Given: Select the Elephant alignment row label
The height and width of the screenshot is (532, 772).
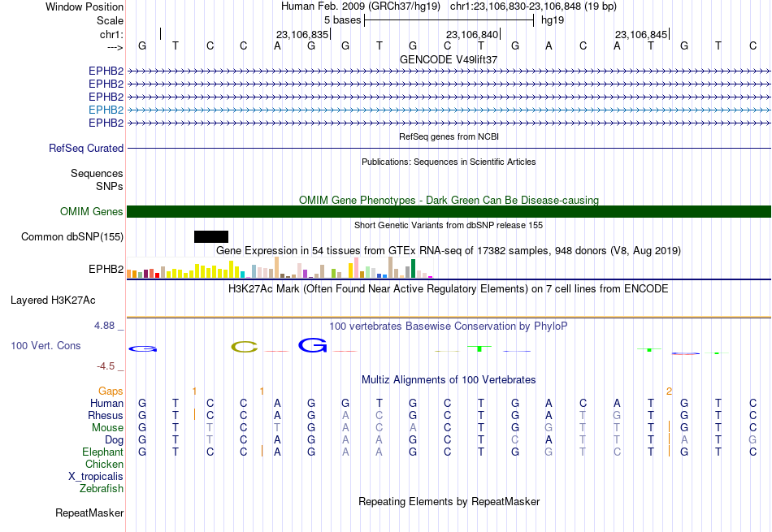Looking at the screenshot, I should tap(103, 452).
